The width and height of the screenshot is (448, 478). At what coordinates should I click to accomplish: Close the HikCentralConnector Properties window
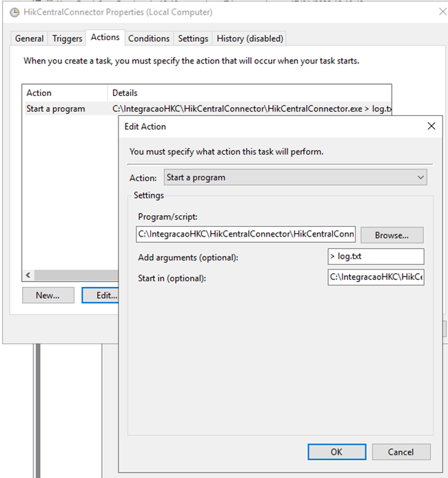pos(442,12)
